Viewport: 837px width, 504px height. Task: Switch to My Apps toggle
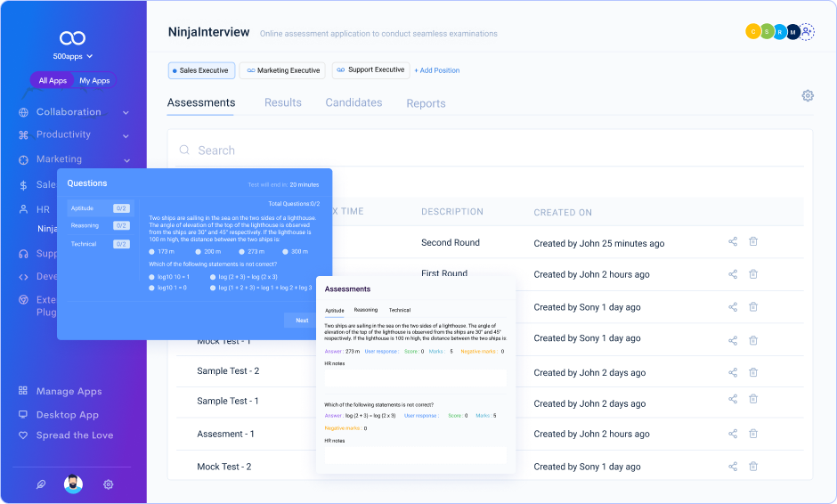pyautogui.click(x=94, y=81)
